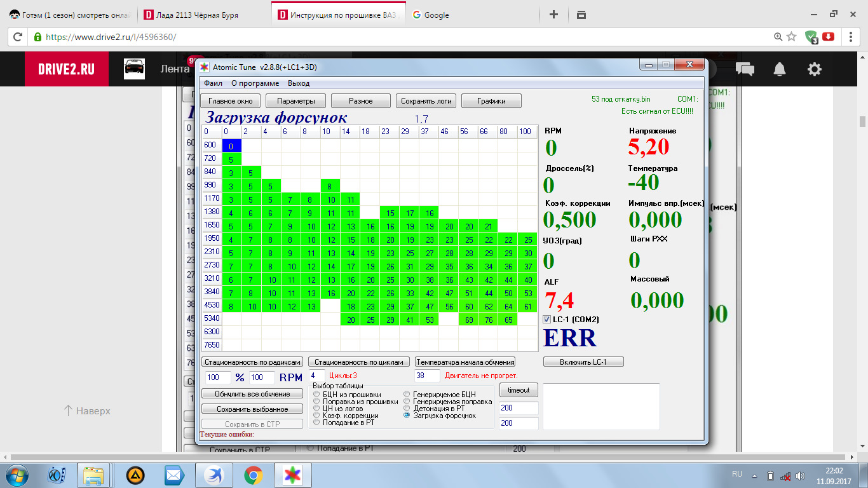Image resolution: width=868 pixels, height=488 pixels.
Task: Select radio Загрузка форсунок
Action: [407, 416]
